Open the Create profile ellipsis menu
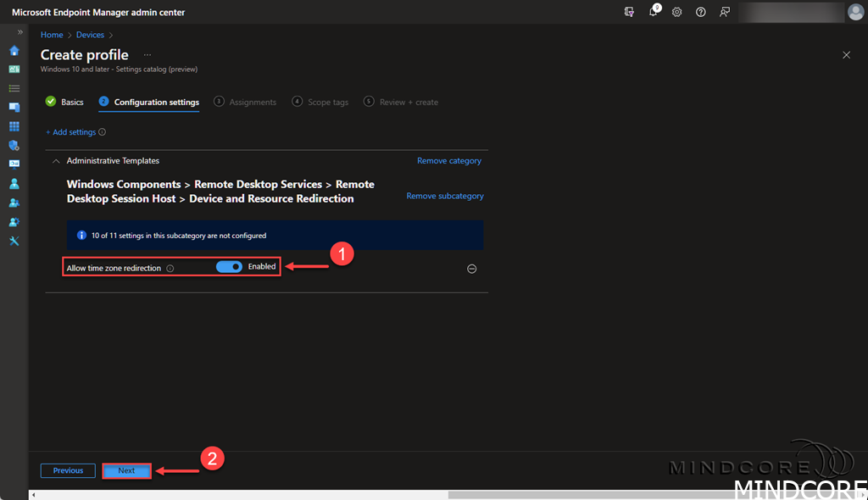This screenshot has width=868, height=500. click(147, 54)
